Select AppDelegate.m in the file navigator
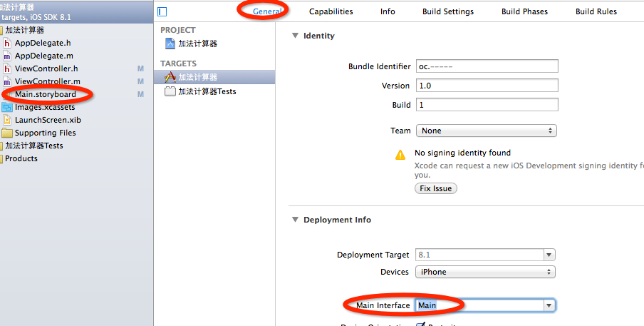 (44, 56)
